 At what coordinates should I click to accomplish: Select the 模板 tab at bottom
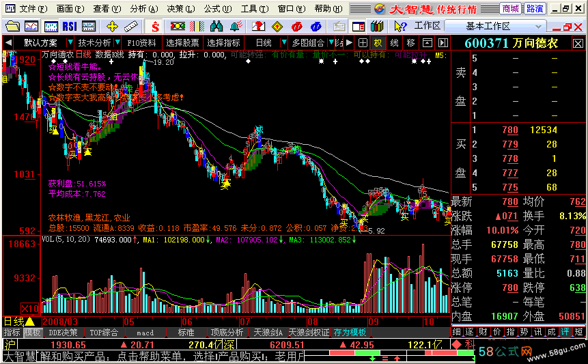point(32,333)
